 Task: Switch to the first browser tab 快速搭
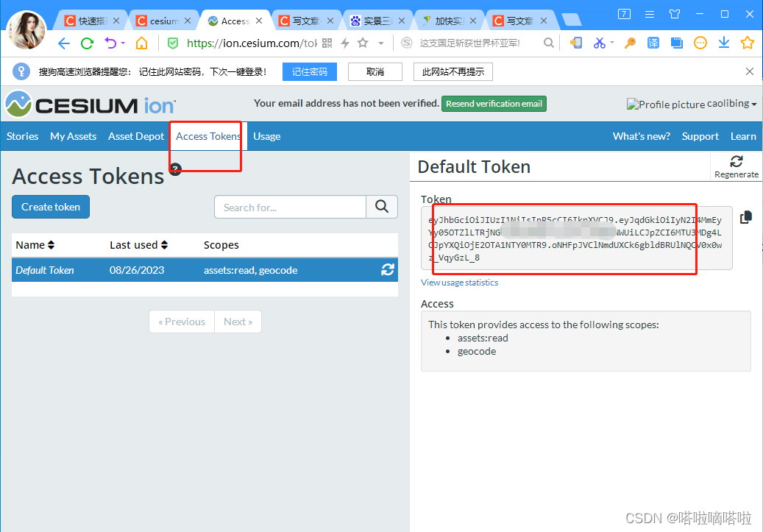(x=93, y=21)
